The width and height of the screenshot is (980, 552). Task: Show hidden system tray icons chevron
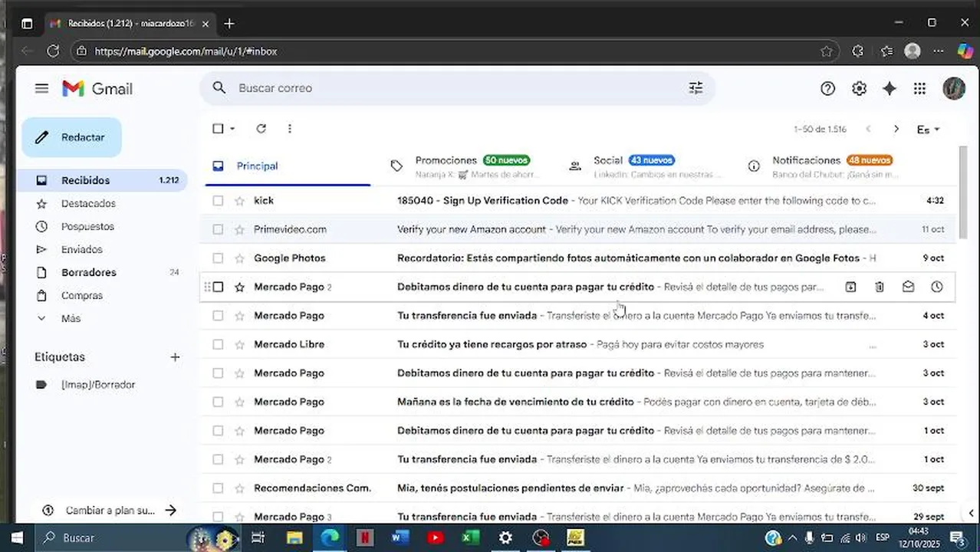793,537
